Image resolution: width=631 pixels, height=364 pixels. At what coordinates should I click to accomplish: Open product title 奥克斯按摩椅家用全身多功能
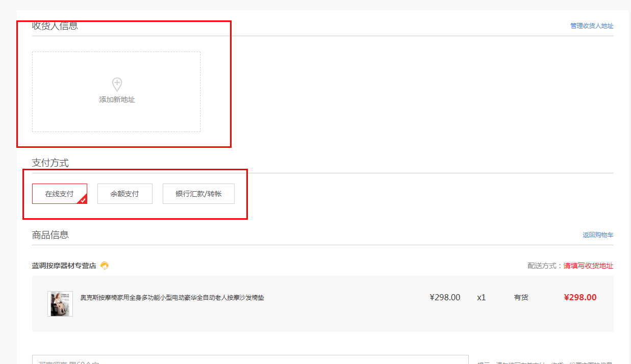pos(172,297)
